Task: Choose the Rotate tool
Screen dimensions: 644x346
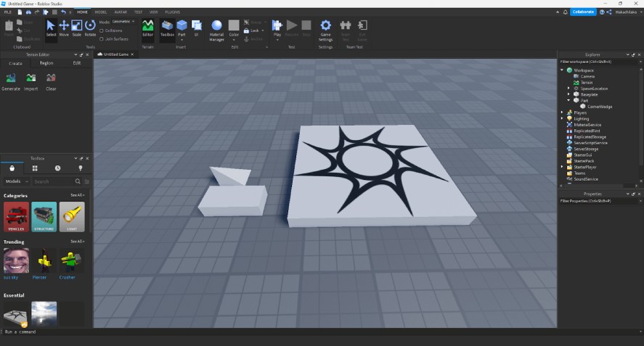Action: (x=90, y=28)
